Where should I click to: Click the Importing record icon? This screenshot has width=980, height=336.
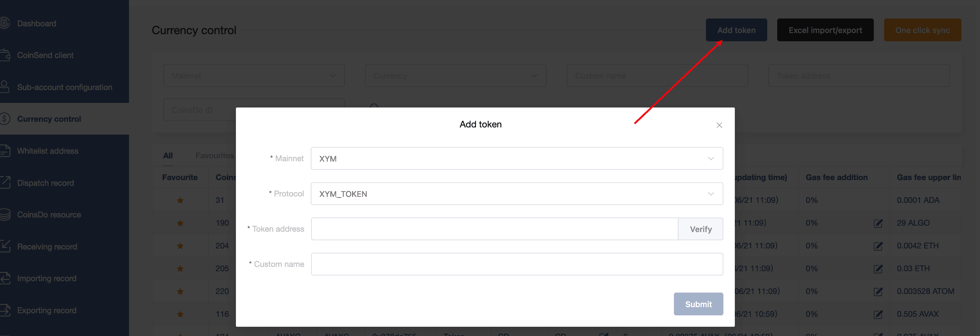pyautogui.click(x=5, y=278)
